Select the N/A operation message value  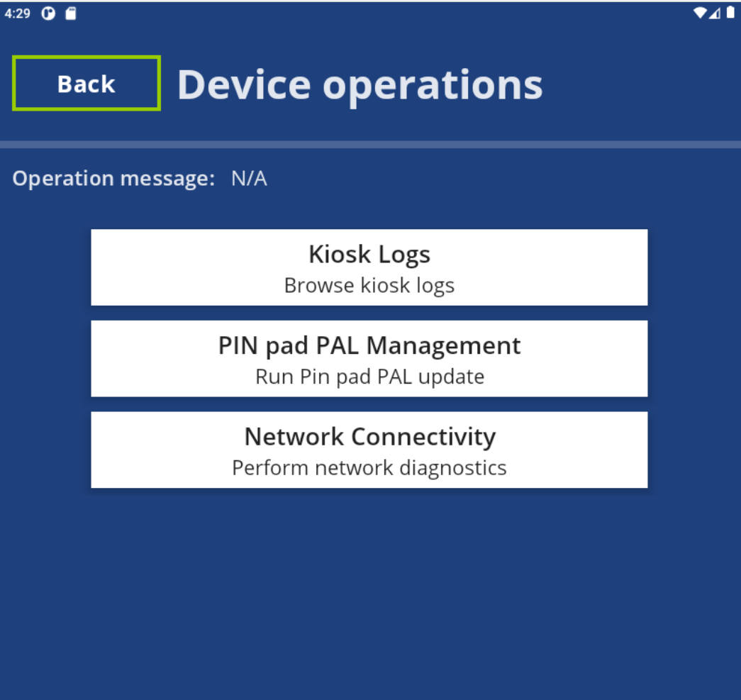point(249,179)
